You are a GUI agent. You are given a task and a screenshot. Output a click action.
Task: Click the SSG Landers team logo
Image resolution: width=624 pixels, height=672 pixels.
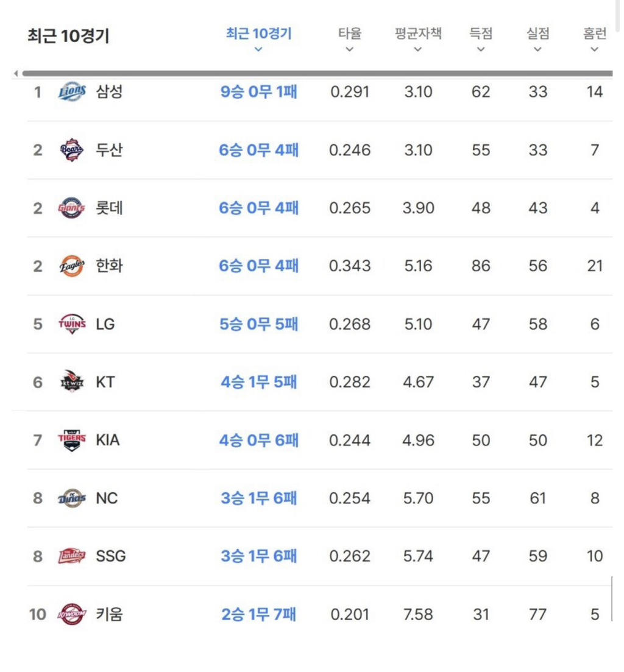pyautogui.click(x=72, y=556)
